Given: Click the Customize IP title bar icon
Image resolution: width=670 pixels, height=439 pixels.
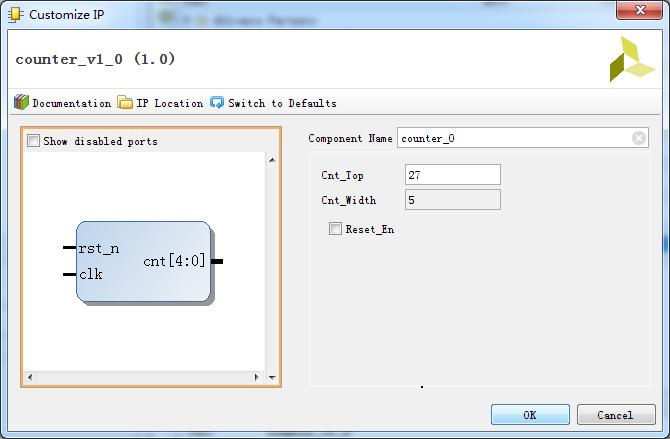Looking at the screenshot, I should [x=15, y=15].
